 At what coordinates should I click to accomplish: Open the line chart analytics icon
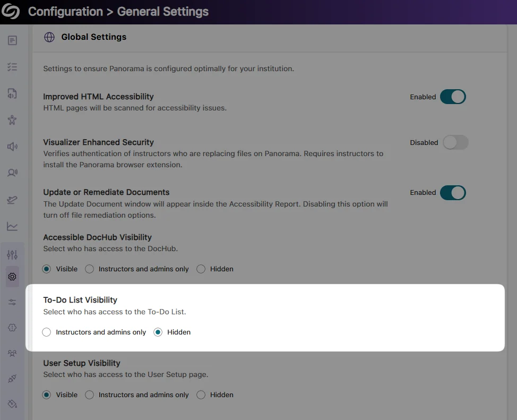click(x=12, y=227)
